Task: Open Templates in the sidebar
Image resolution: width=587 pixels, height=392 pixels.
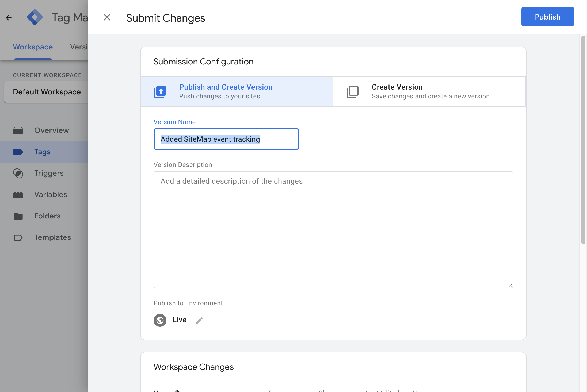Action: point(44,237)
